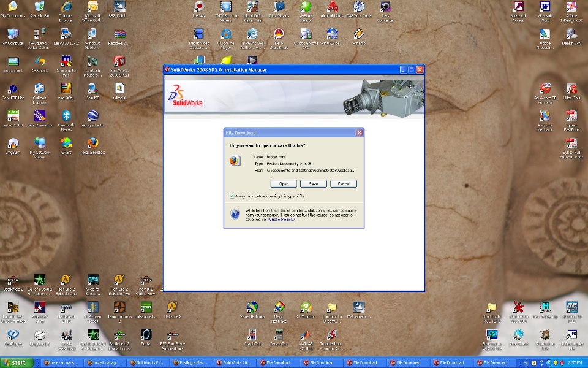Launch the Alcohol 120% shortcut
This screenshot has height=368, width=588.
(x=332, y=10)
